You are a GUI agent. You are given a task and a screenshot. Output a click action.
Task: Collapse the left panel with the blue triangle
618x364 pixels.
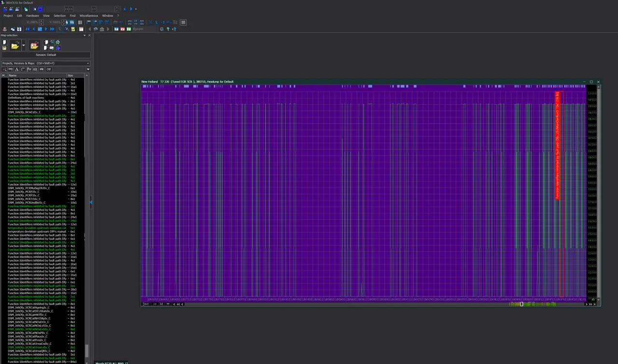(91, 202)
